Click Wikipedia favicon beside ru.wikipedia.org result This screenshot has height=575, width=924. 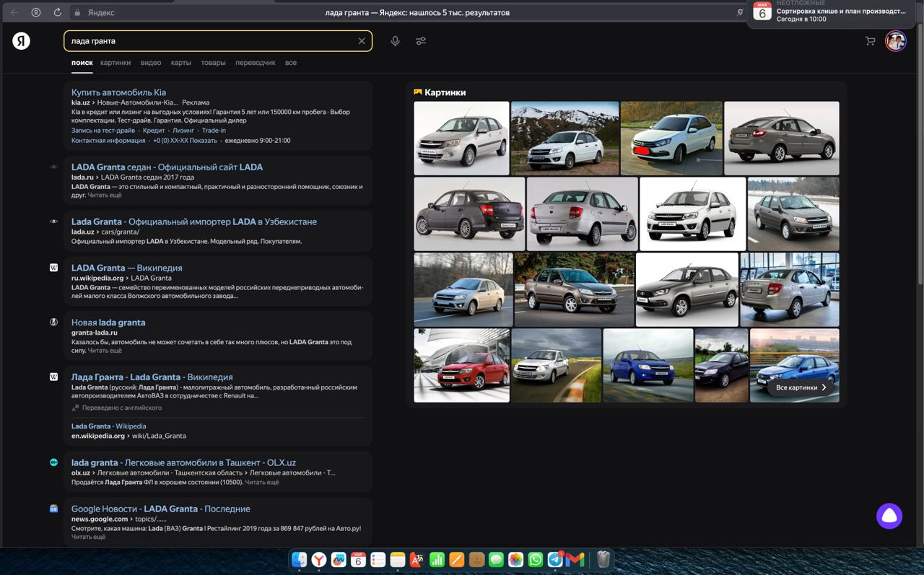pos(53,268)
